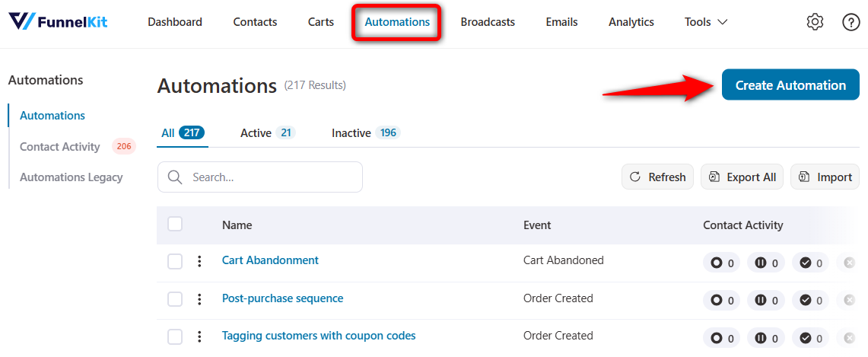Switch to the Inactive 196 tab
This screenshot has height=357, width=868.
[366, 133]
